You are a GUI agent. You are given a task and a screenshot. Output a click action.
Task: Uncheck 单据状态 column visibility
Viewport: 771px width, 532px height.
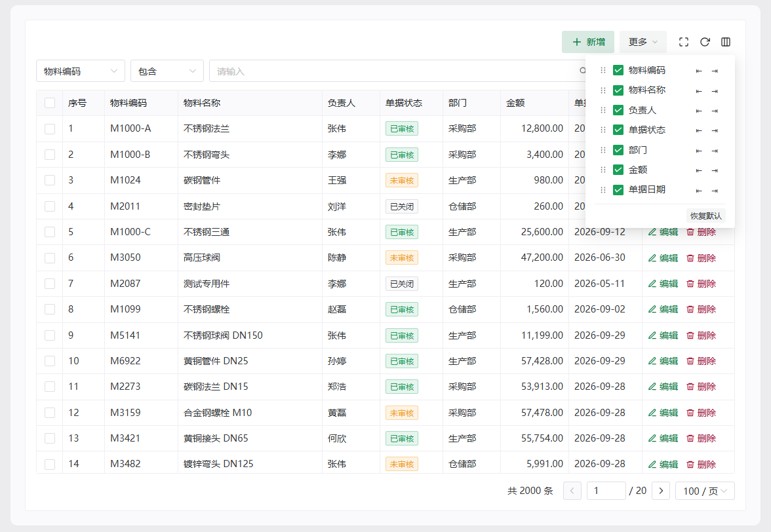click(618, 130)
